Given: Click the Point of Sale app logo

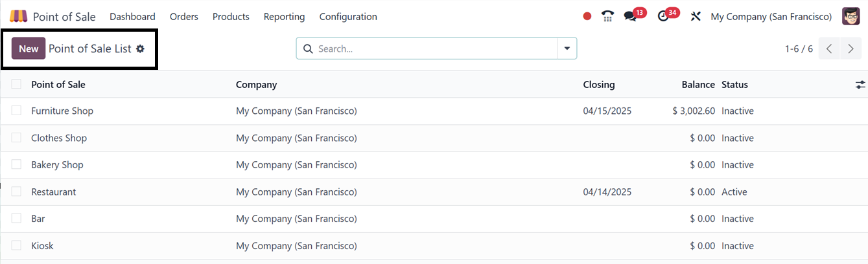Looking at the screenshot, I should tap(19, 16).
